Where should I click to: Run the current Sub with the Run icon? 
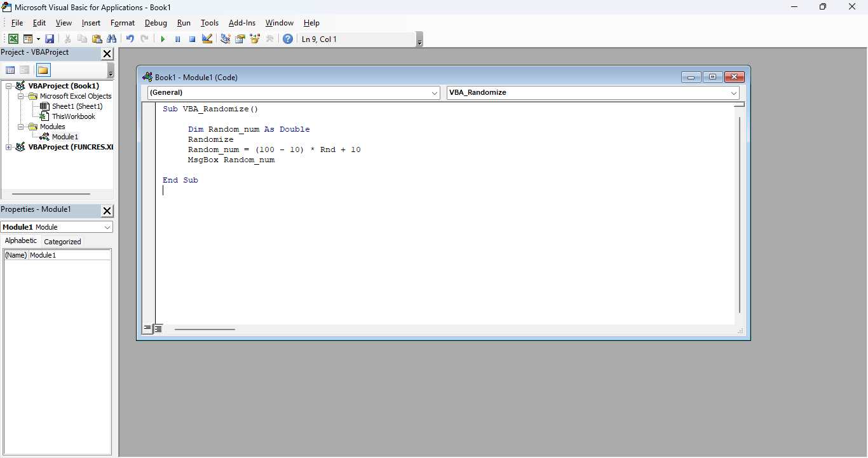(163, 38)
